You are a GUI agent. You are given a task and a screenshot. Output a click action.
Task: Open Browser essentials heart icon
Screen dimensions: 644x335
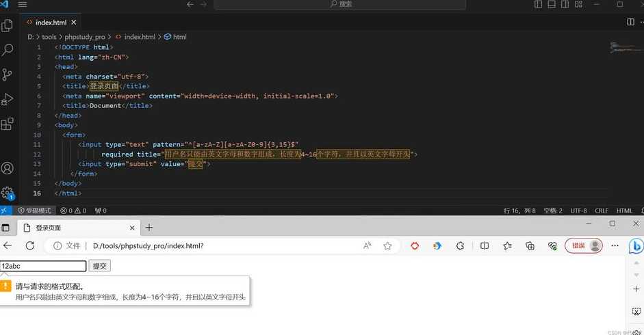point(552,245)
